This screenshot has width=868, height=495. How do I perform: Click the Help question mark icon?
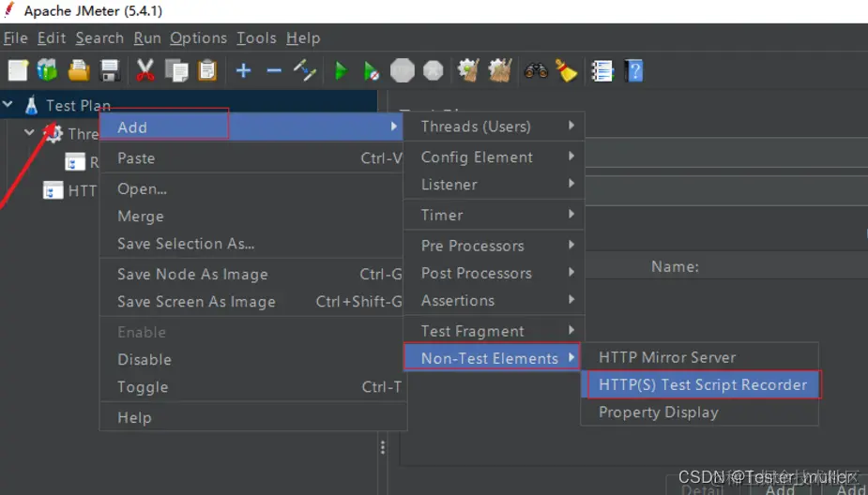point(633,71)
